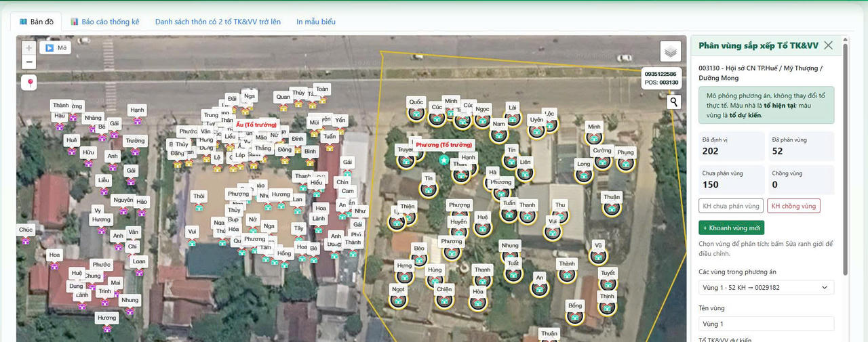Toggle the KH chồng vùng filter
Screen dimensions: 868x342
pos(794,206)
